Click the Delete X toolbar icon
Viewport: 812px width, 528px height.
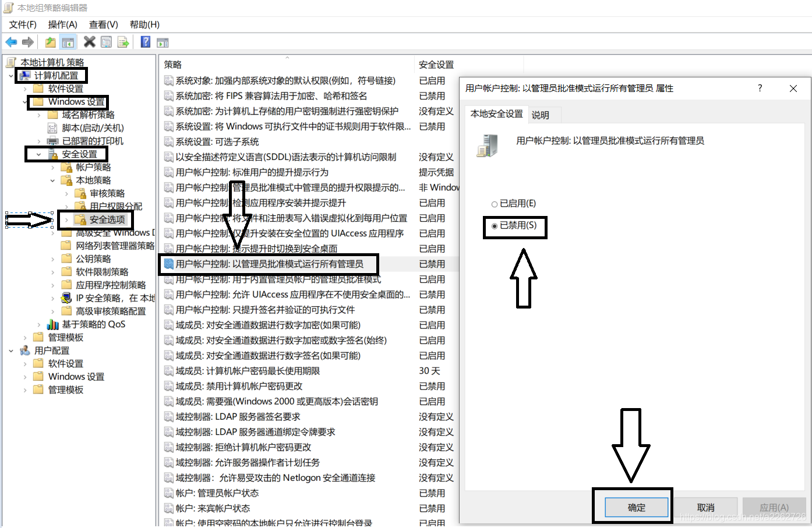tap(89, 41)
